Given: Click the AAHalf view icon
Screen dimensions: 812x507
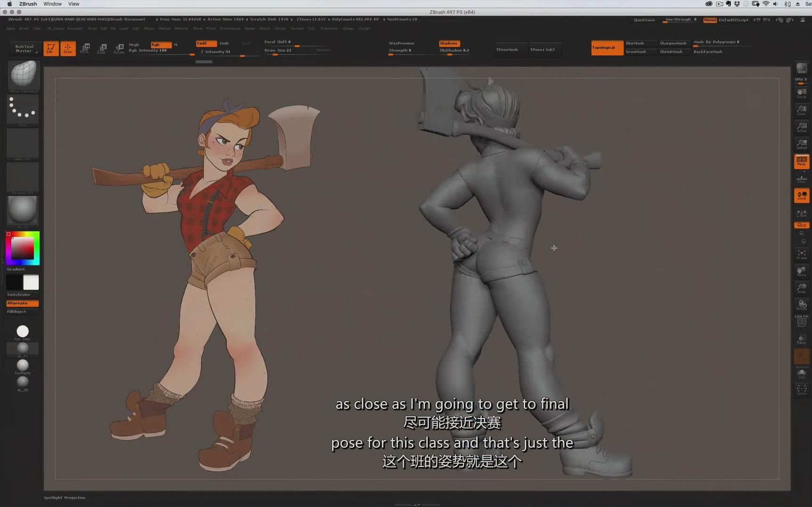Looking at the screenshot, I should pyautogui.click(x=801, y=144).
